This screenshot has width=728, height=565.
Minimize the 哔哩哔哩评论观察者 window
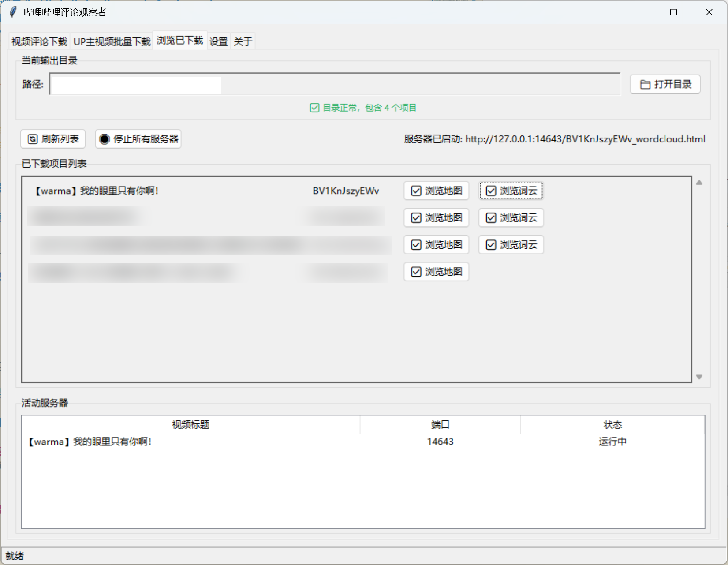[638, 12]
